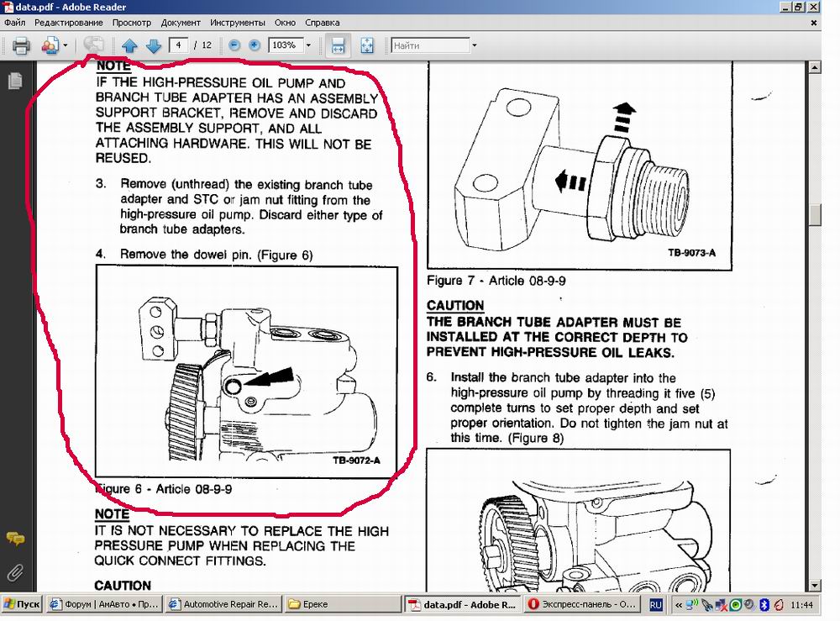The height and width of the screenshot is (621, 840).
Task: Open the Pages panel in sidebar
Action: (x=14, y=82)
